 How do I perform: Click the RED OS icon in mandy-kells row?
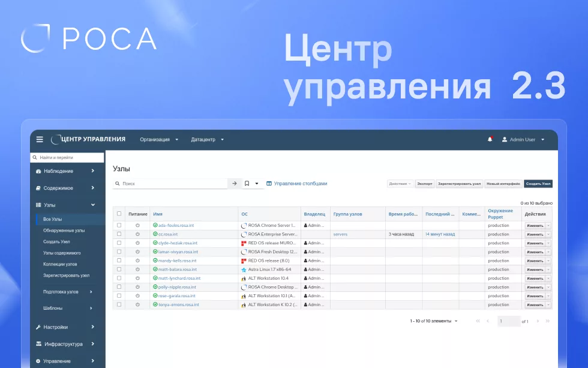(x=244, y=261)
